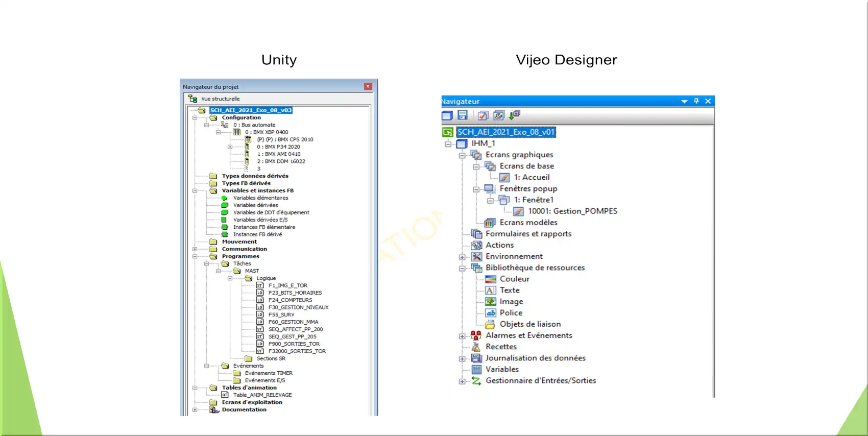This screenshot has width=868, height=436.
Task: Click the Vijeo toolbar download-to-target arrow icon
Action: (x=514, y=115)
